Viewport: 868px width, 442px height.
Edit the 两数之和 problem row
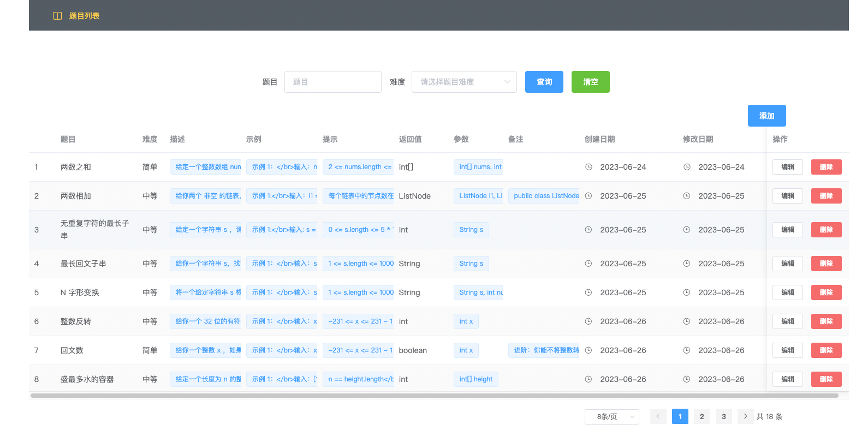click(x=787, y=167)
